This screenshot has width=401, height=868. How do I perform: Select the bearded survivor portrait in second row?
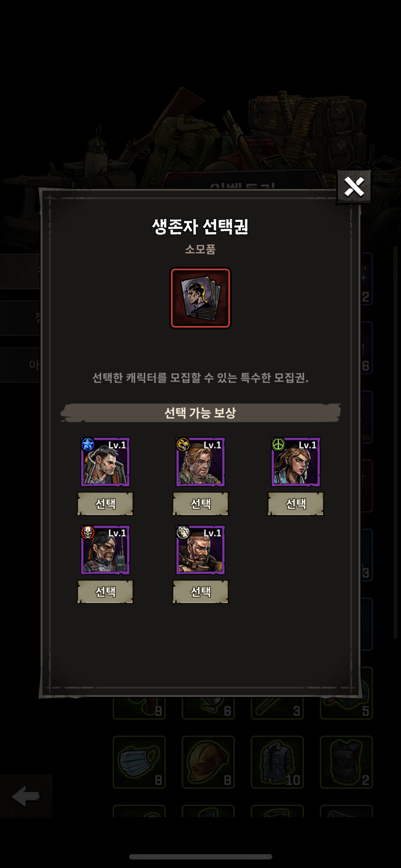[x=200, y=550]
